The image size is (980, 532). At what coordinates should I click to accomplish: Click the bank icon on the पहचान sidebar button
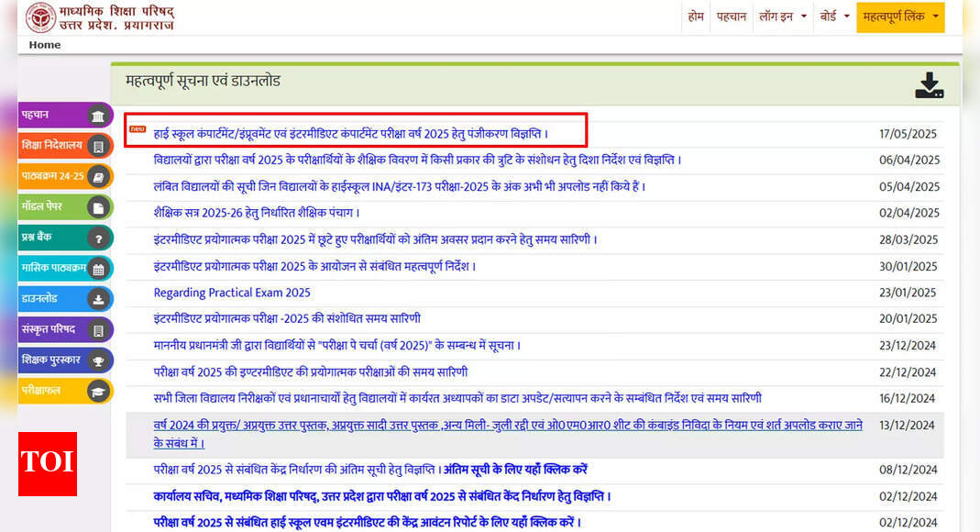[97, 116]
